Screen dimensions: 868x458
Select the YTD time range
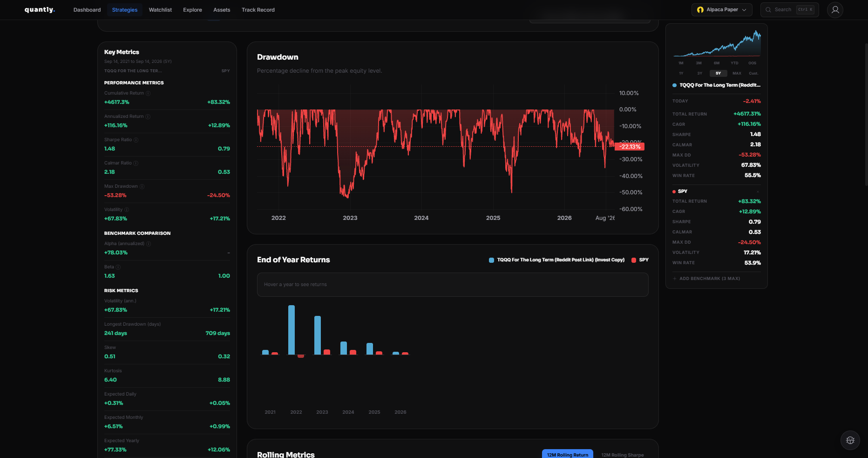pyautogui.click(x=734, y=63)
